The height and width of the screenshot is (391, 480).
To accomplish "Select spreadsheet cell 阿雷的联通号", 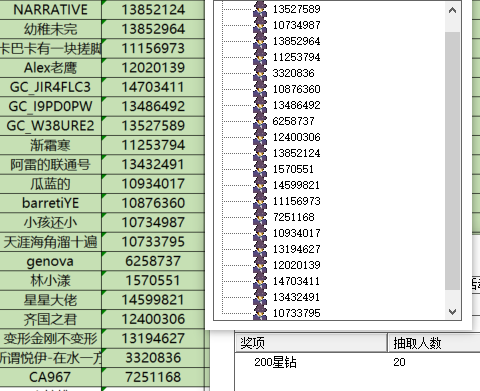I will click(x=51, y=164).
